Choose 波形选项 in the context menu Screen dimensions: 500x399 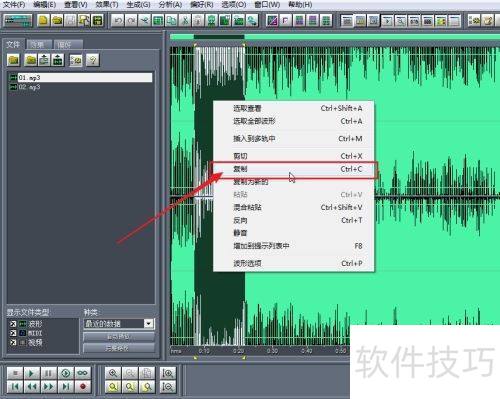[x=294, y=263]
